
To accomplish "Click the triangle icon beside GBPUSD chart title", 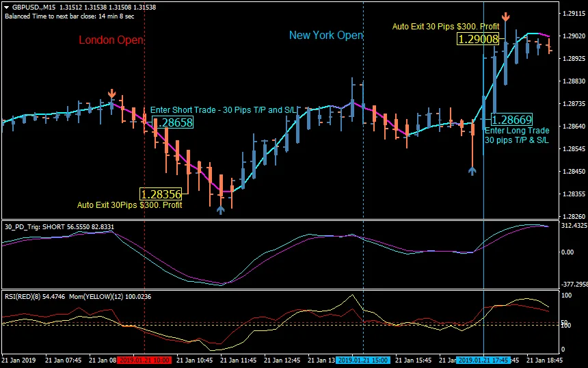I will click(x=7, y=7).
